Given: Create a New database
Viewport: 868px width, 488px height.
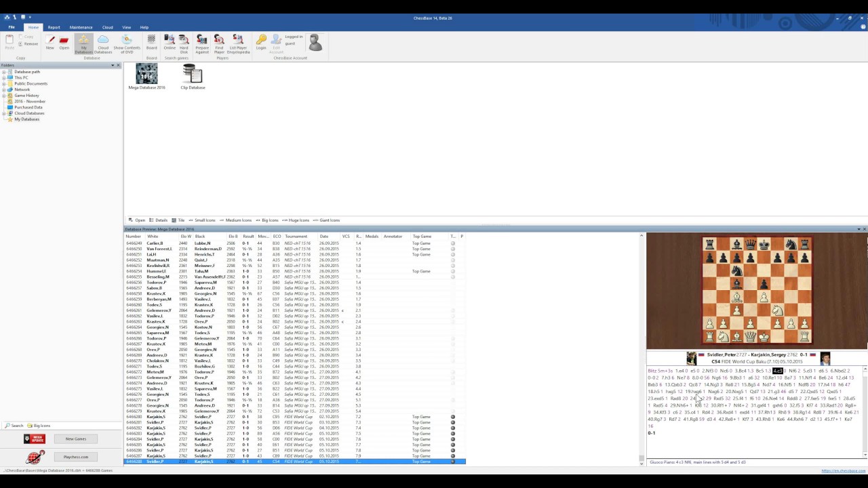Looking at the screenshot, I should click(50, 43).
